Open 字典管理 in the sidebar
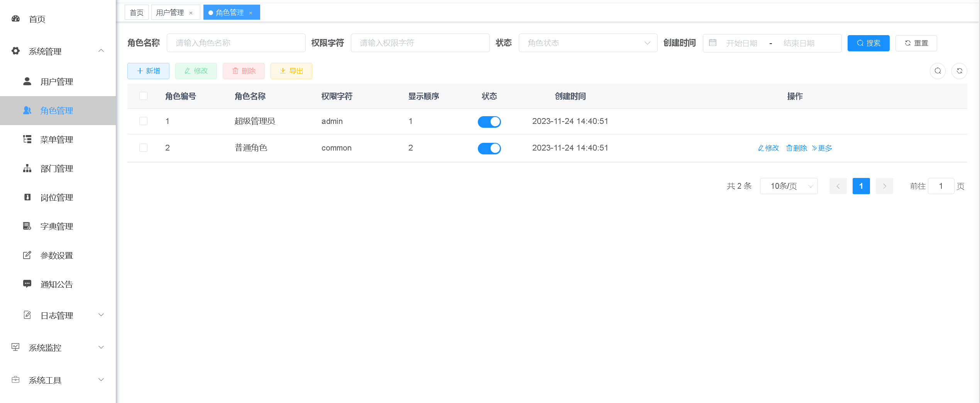 (58, 226)
